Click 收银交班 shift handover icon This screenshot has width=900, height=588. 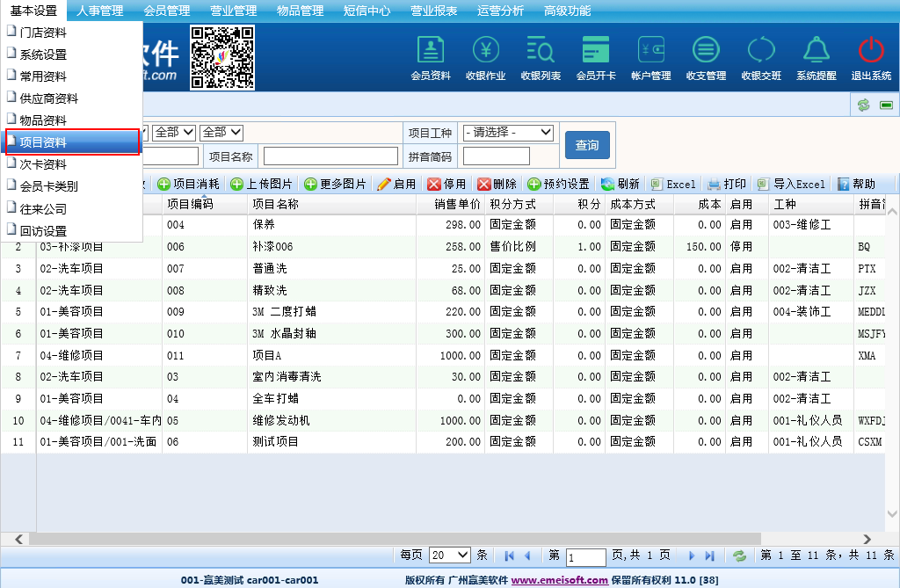click(761, 50)
